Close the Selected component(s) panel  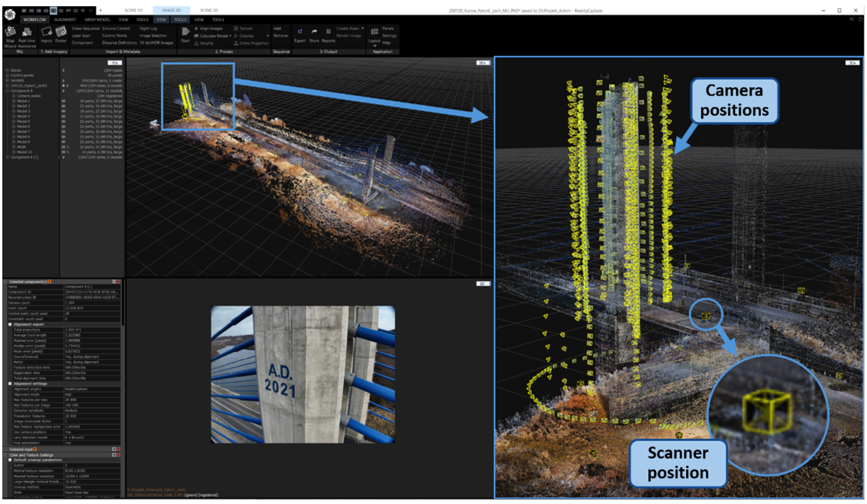click(118, 282)
